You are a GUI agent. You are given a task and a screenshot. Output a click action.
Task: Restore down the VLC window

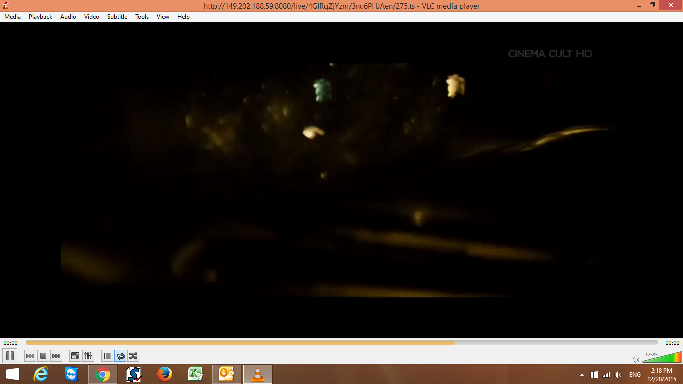pyautogui.click(x=653, y=5)
